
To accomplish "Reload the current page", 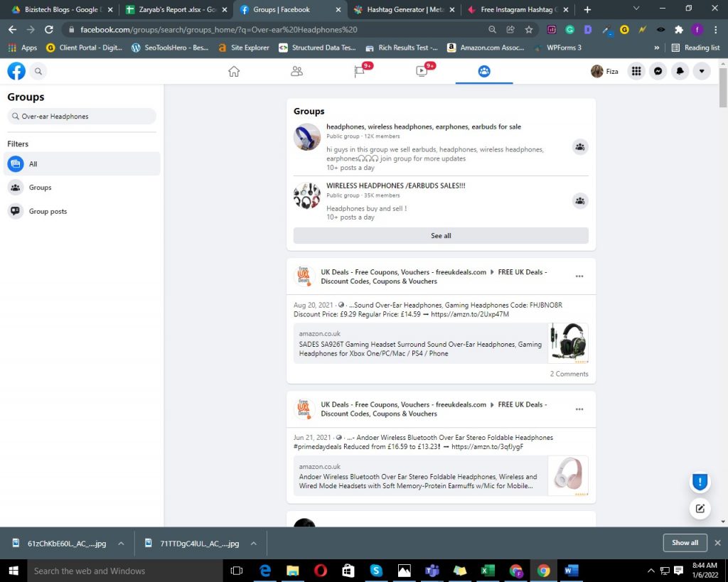I will (x=49, y=30).
